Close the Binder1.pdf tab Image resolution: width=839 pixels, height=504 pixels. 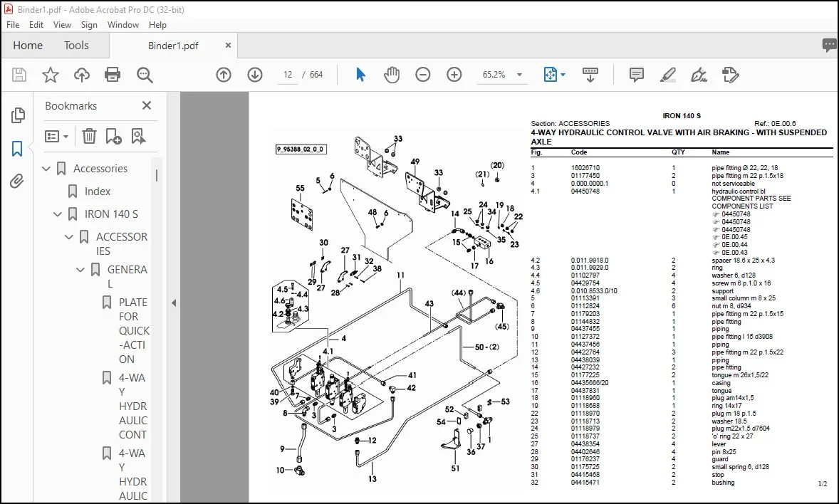tap(228, 46)
